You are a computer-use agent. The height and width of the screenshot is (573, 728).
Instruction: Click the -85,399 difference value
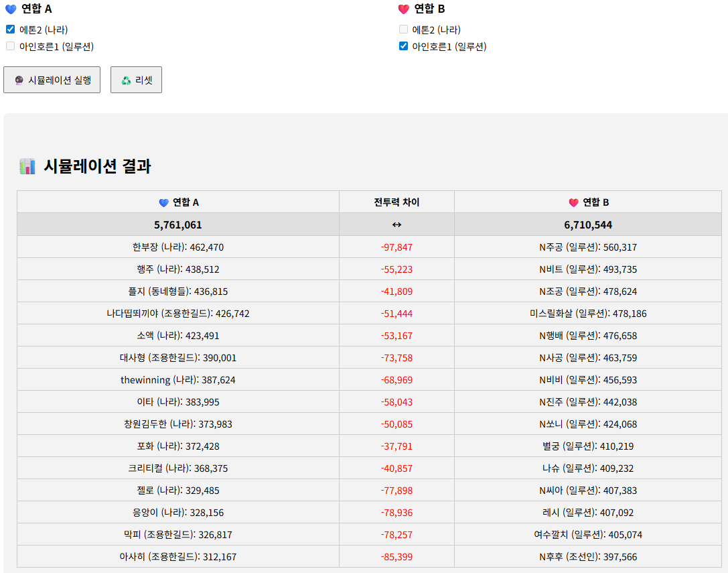396,557
